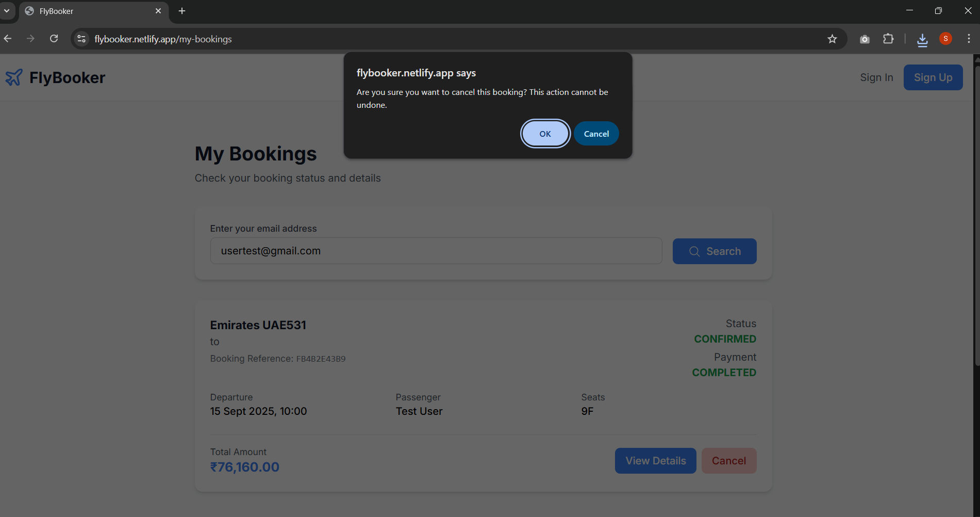Open the tab search chevron
Viewport: 980px width, 517px height.
pos(7,10)
